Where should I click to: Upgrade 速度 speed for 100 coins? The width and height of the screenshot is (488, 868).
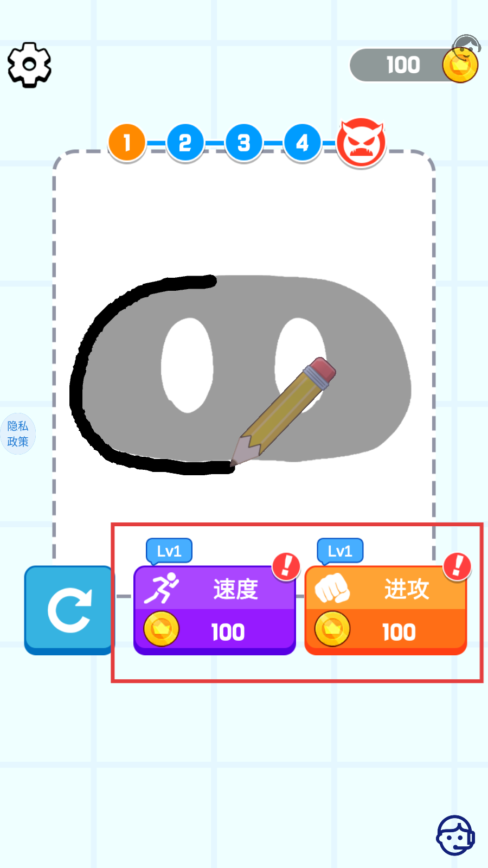215,610
